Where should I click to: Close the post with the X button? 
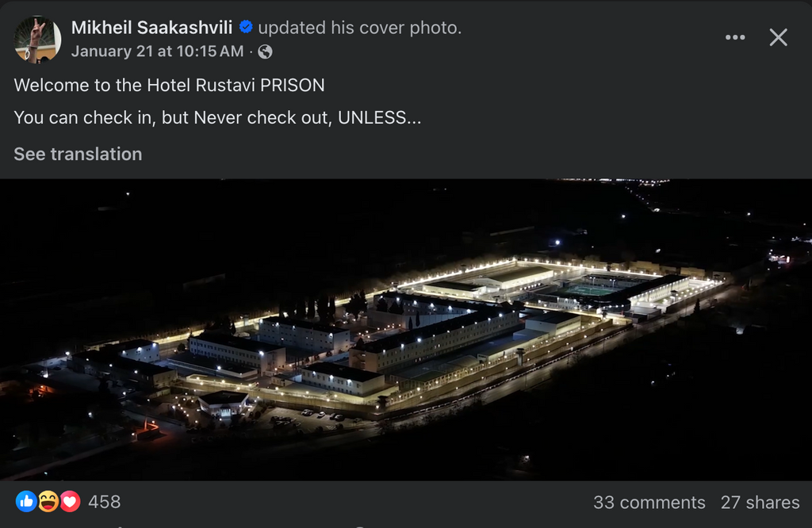pos(779,37)
